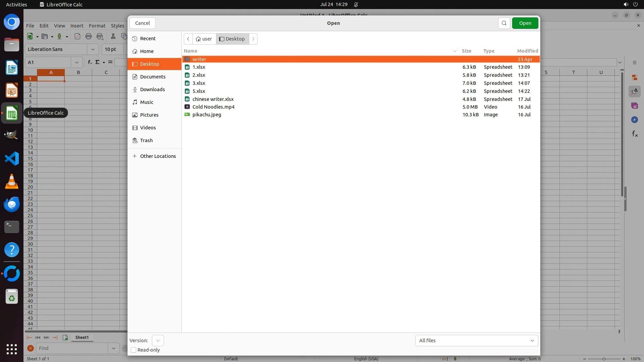Select the chinese writer.xlsx file
This screenshot has height=362, width=644.
(213, 99)
